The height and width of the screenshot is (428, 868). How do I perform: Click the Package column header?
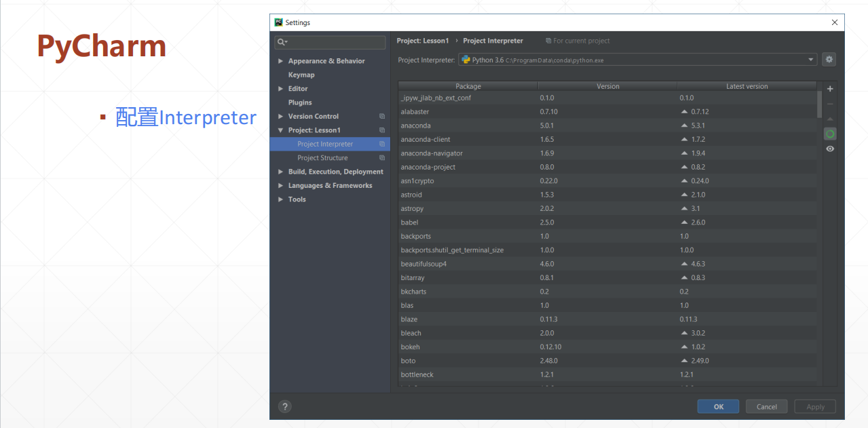(x=468, y=86)
